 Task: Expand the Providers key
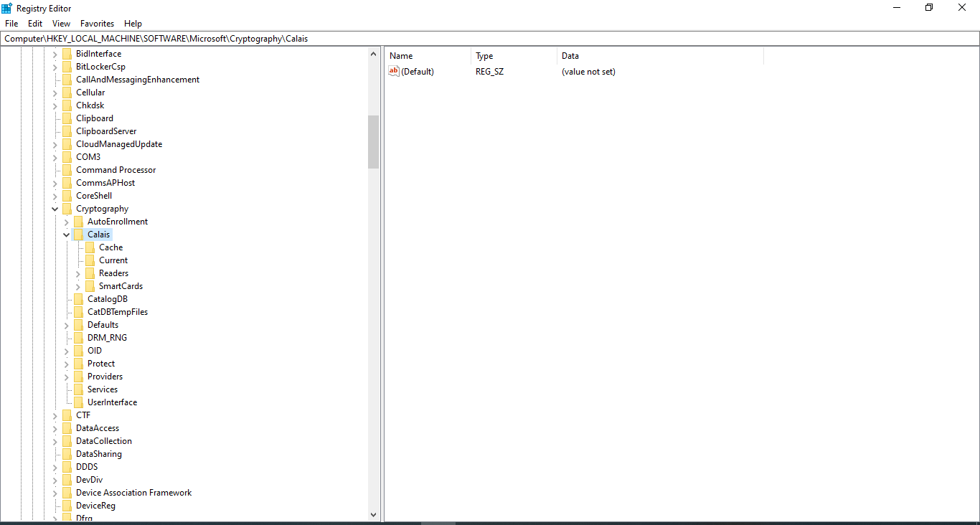pyautogui.click(x=67, y=377)
